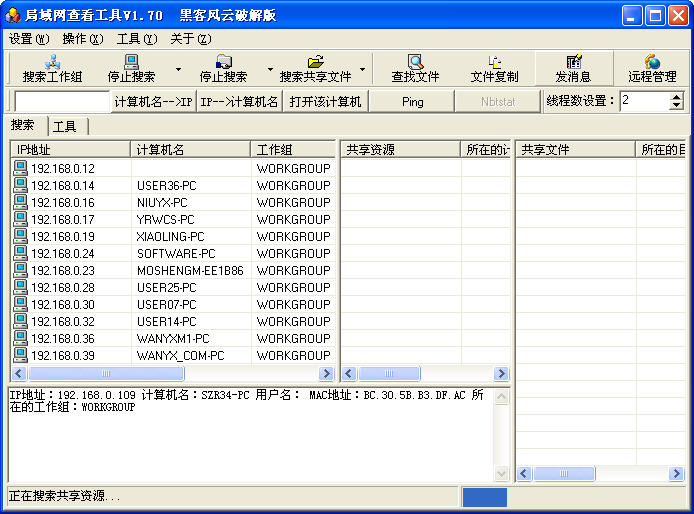
Task: Open the 操作 menu
Action: click(x=82, y=39)
